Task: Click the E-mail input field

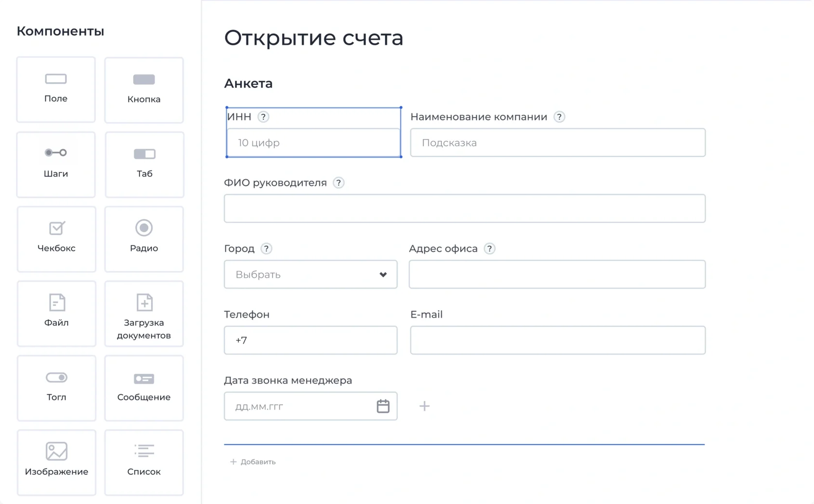Action: click(558, 340)
